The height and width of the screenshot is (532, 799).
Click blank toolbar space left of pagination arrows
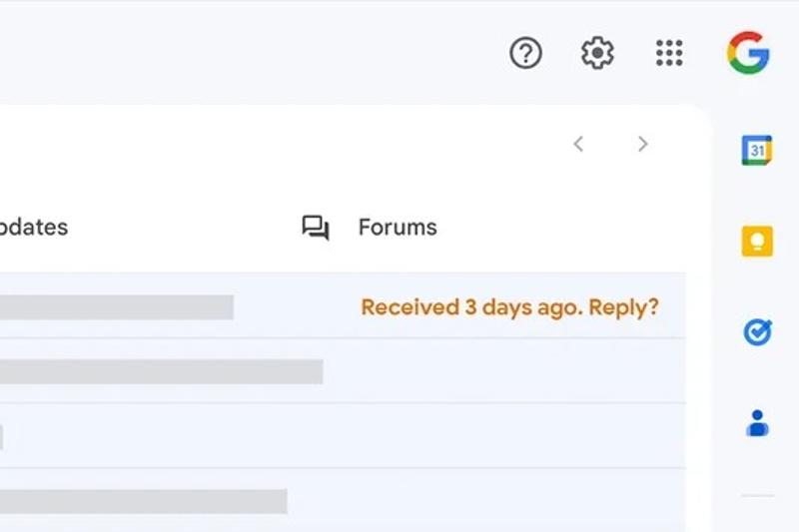coord(300,144)
